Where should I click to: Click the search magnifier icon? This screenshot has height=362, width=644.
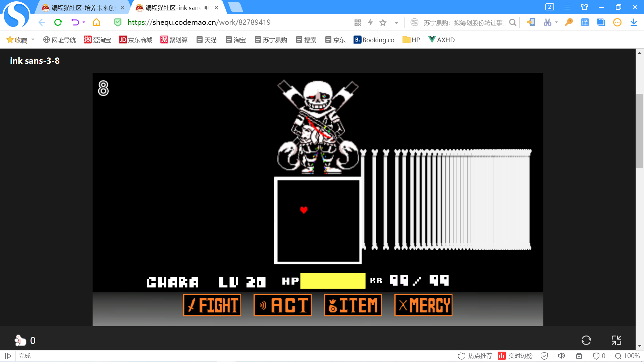513,22
